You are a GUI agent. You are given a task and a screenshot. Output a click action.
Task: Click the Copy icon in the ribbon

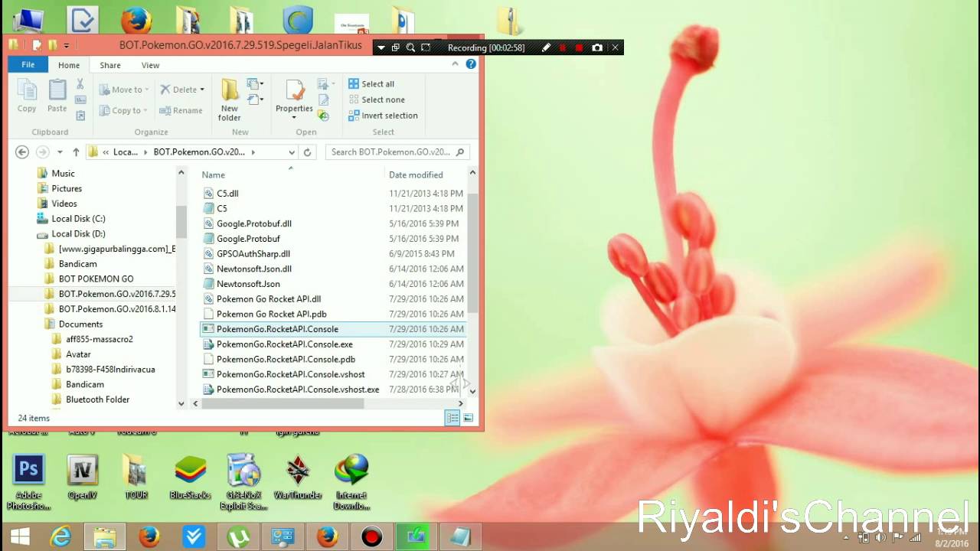pos(27,96)
